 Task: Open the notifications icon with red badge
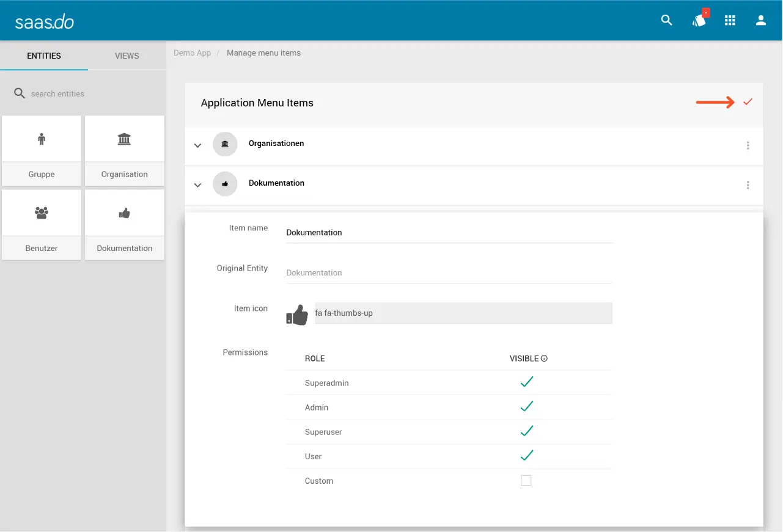point(699,20)
